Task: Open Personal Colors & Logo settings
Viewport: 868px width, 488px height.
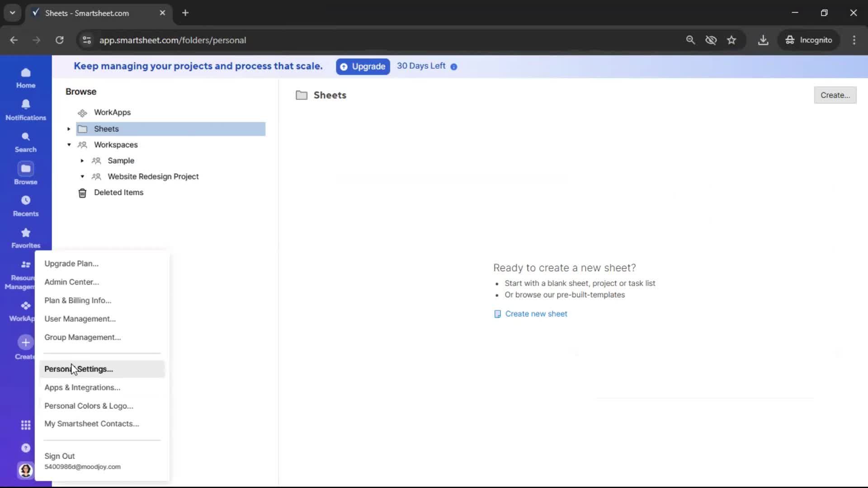Action: coord(89,406)
